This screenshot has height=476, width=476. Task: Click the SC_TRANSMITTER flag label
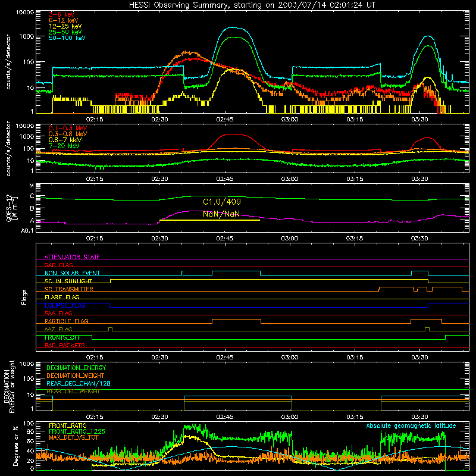(69, 289)
